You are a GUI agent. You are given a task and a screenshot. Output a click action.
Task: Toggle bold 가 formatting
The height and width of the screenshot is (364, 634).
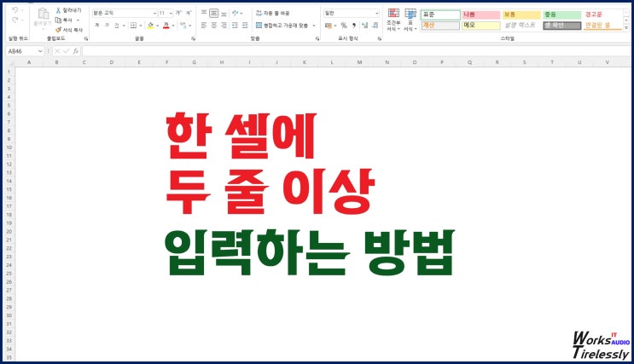pyautogui.click(x=96, y=26)
